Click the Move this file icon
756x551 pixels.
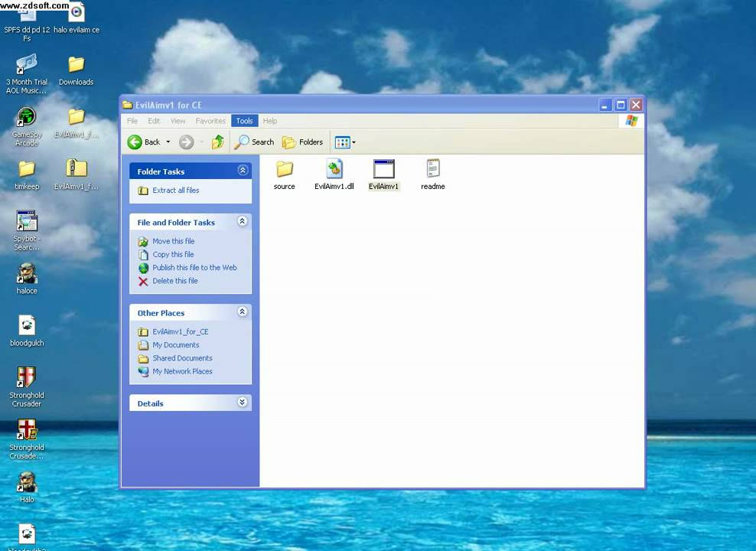pyautogui.click(x=143, y=242)
